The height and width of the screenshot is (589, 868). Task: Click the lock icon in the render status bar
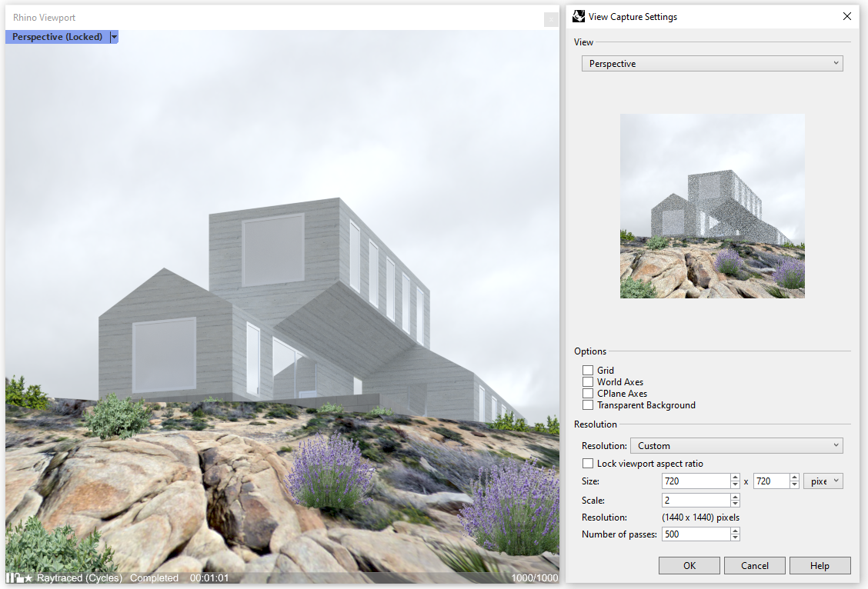tap(18, 577)
